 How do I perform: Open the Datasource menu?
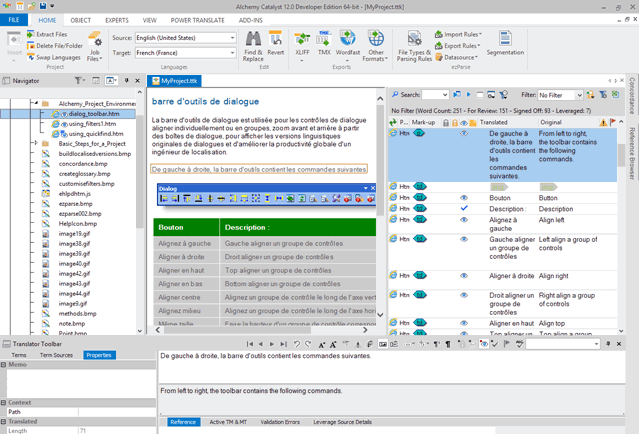point(456,57)
